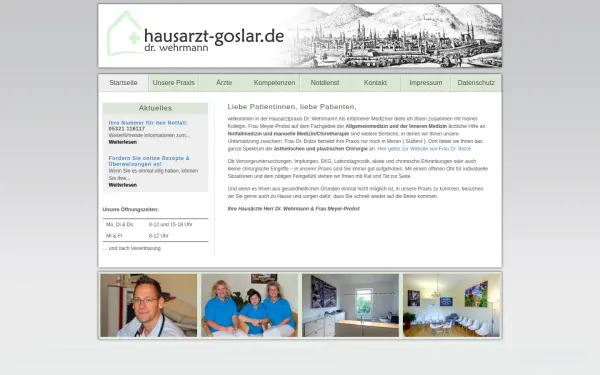Open the Impressum page

426,83
